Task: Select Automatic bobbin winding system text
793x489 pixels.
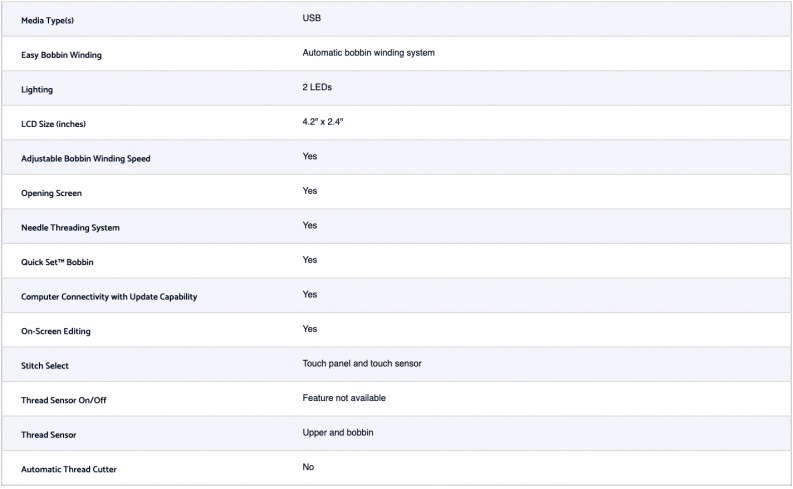Action: click(368, 53)
